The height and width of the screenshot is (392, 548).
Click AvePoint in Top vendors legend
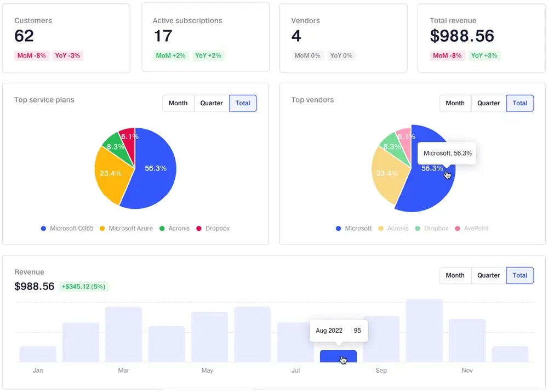471,229
